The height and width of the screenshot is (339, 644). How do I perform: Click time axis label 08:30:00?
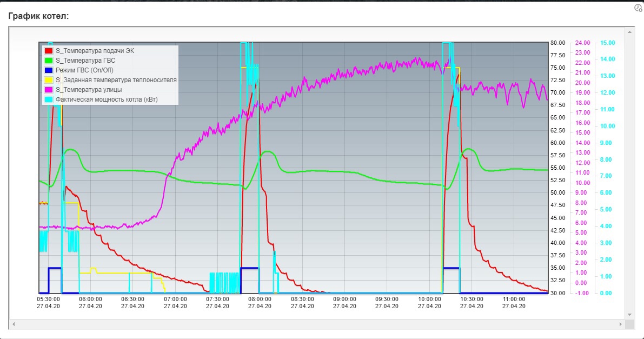pos(303,299)
